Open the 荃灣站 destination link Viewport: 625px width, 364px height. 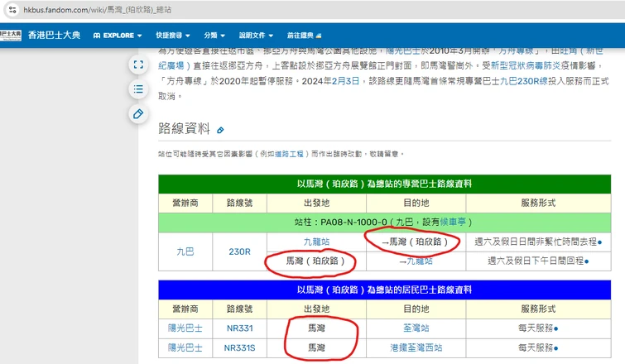(416, 328)
